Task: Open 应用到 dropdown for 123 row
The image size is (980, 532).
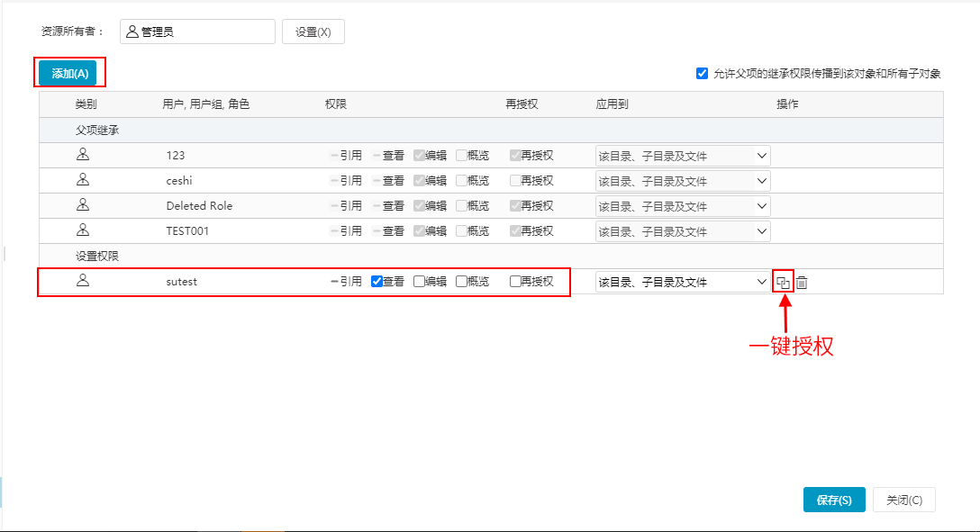Action: (x=683, y=156)
